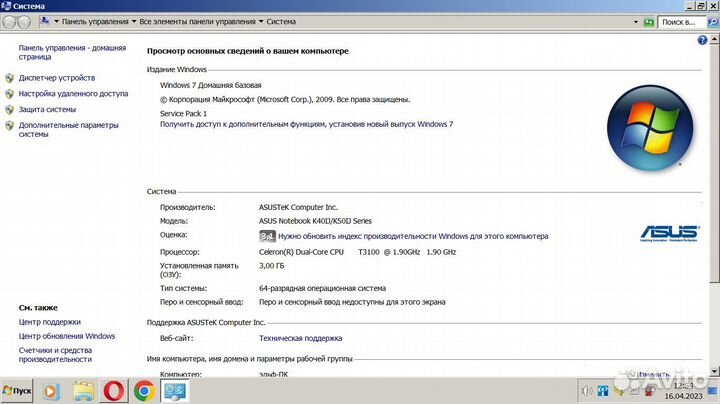Image resolution: width=720 pixels, height=404 pixels.
Task: Click the Windows Experience Index score badge
Action: [x=267, y=236]
